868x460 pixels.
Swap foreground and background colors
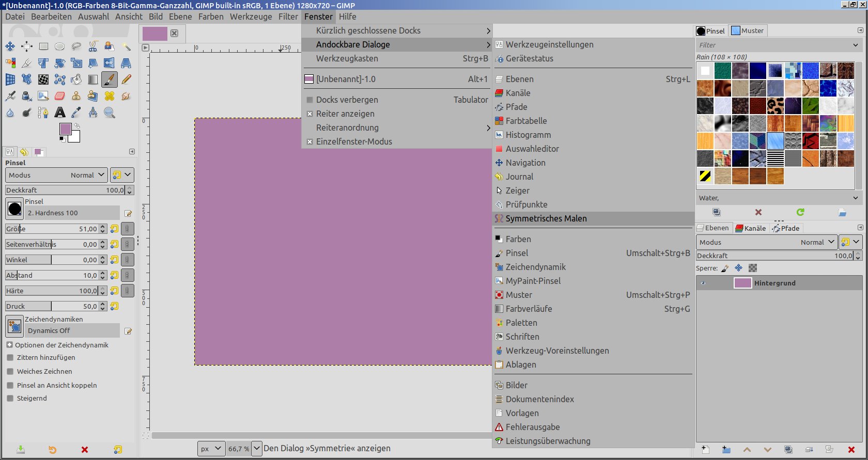(77, 125)
